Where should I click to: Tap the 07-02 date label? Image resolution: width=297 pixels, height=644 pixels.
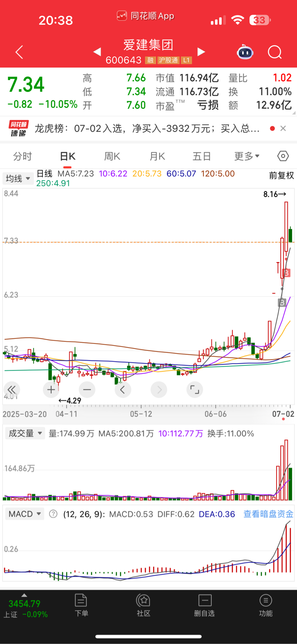pos(283,414)
